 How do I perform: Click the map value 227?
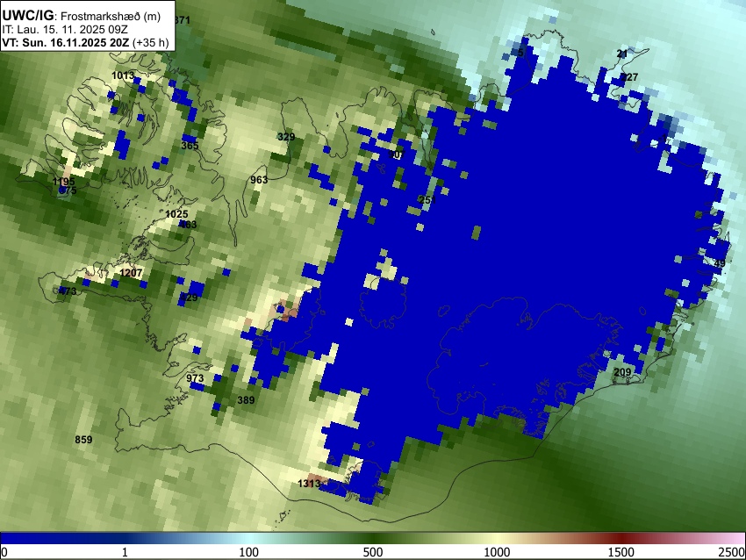(629, 77)
